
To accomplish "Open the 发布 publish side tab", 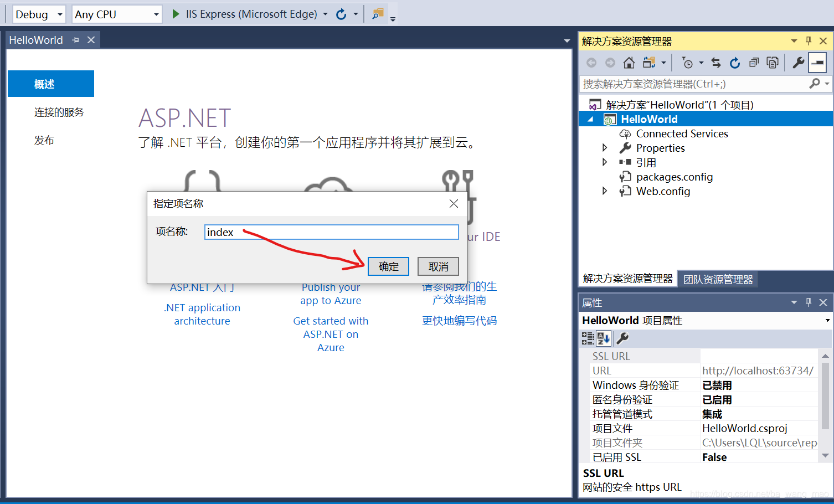I will click(44, 140).
